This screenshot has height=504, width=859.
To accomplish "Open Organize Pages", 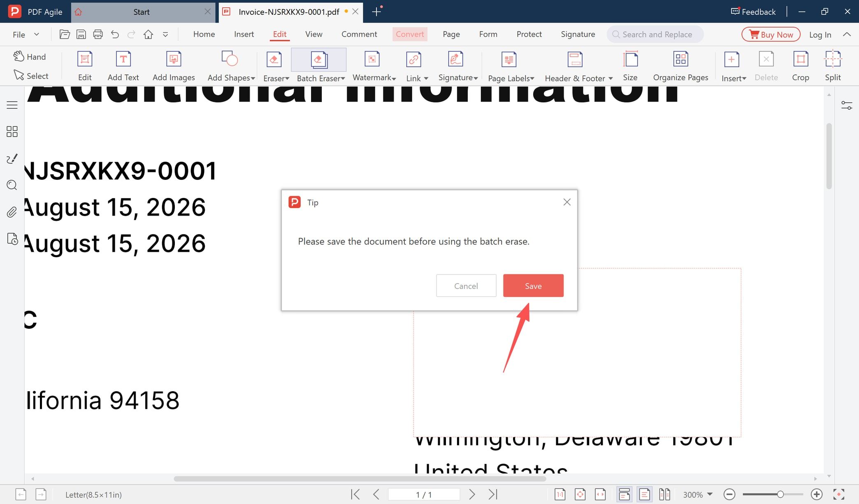I will [680, 66].
